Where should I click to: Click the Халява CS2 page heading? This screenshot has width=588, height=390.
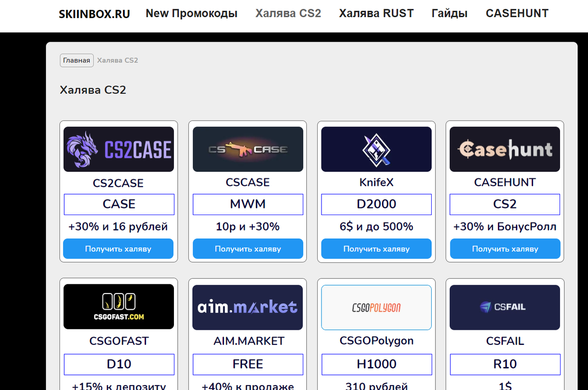93,90
